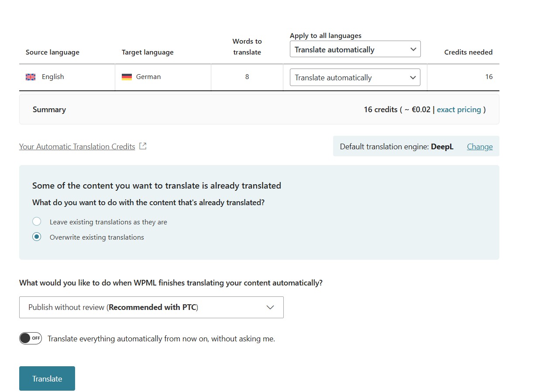Click the English flag icon
The height and width of the screenshot is (392, 547).
tap(31, 76)
